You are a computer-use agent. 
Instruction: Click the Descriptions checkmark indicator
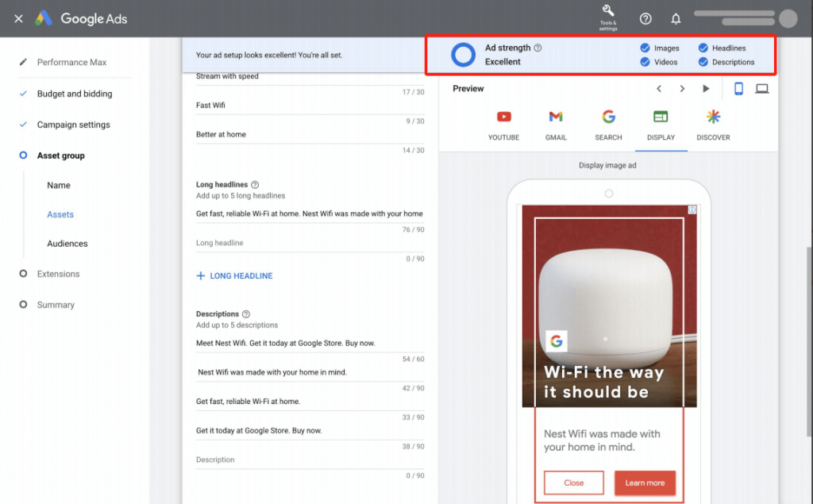coord(703,62)
